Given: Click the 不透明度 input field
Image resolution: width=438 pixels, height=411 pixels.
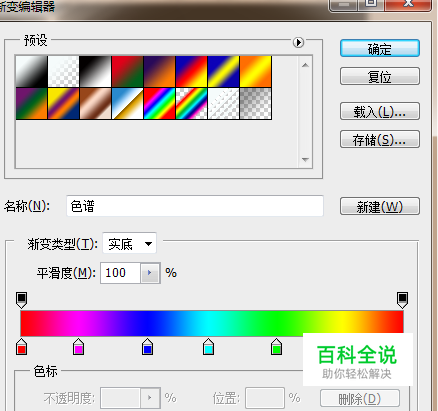Looking at the screenshot, I should (x=120, y=398).
